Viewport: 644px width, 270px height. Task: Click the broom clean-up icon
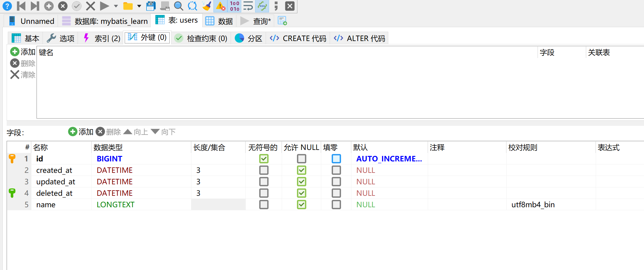pos(207,6)
